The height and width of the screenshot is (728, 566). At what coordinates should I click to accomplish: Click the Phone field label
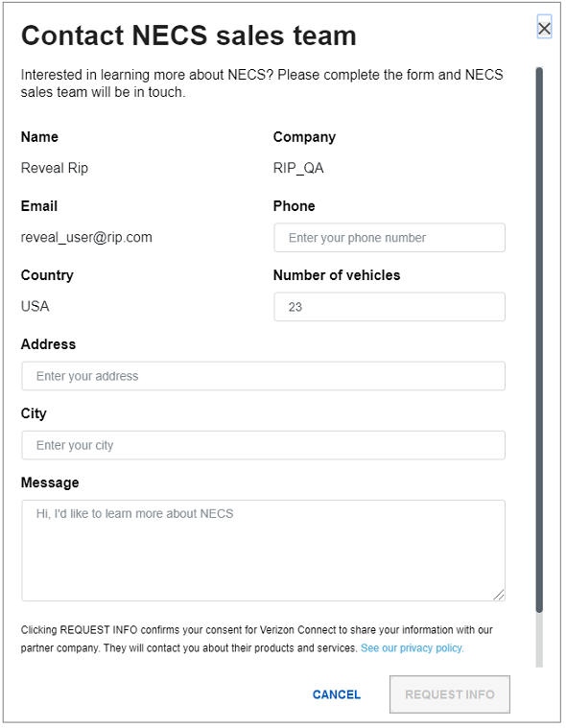294,206
